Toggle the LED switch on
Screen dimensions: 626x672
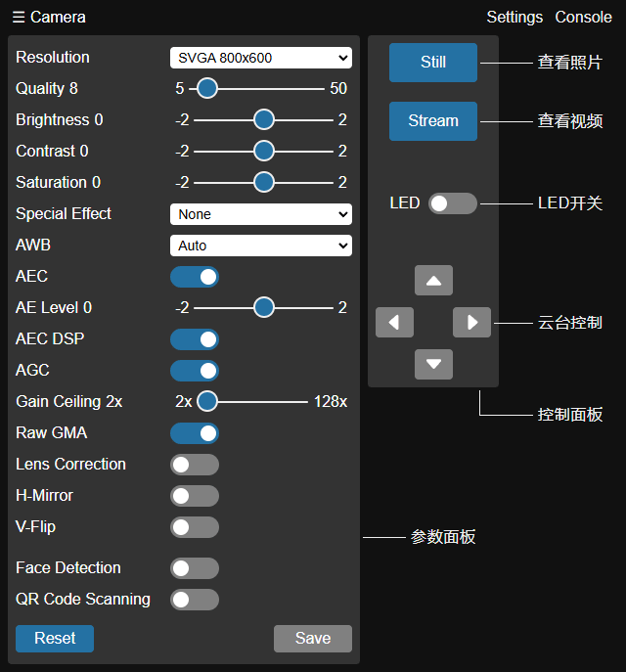pos(452,202)
